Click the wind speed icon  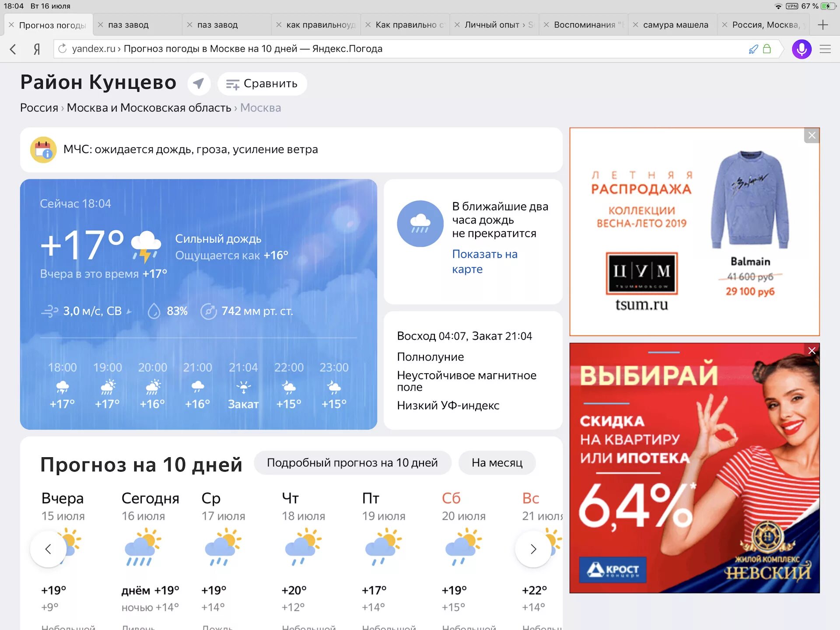pos(49,311)
